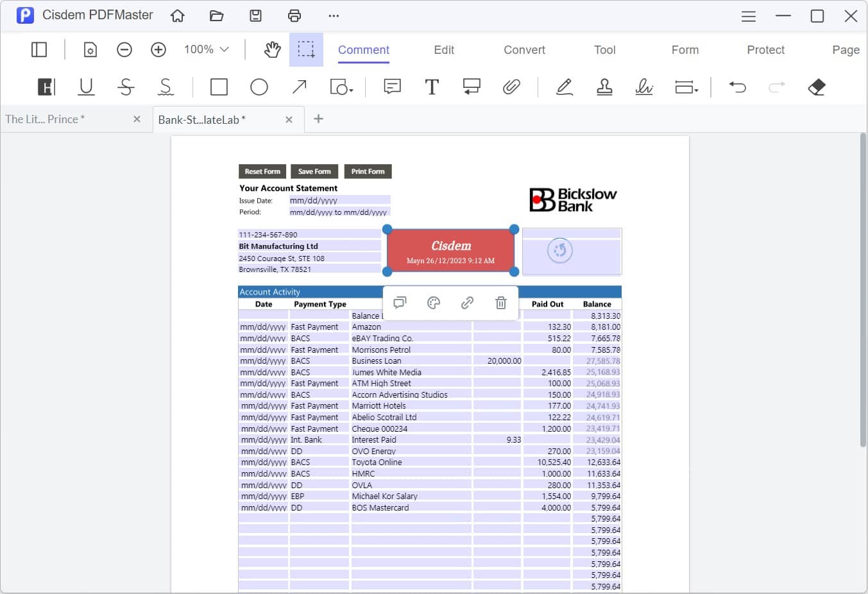Switch to the Convert tab
868x594 pixels.
click(524, 50)
